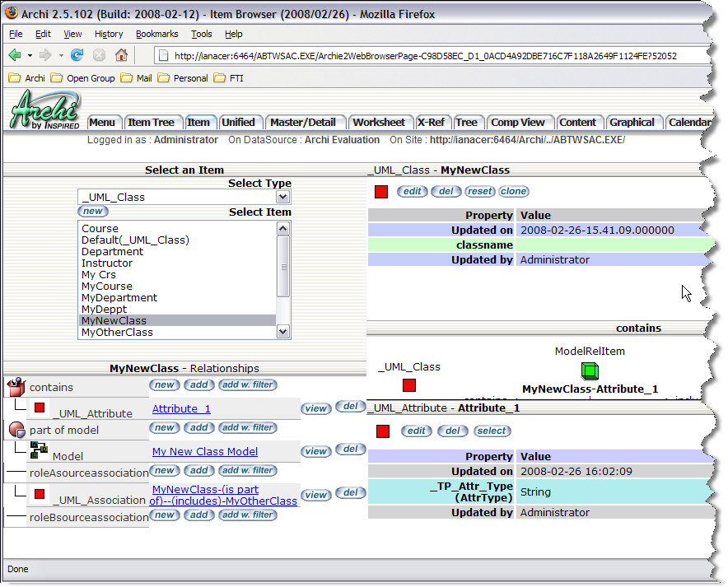Image resolution: width=728 pixels, height=587 pixels.
Task: Open the back button history dropdown arrow
Action: pyautogui.click(x=30, y=56)
